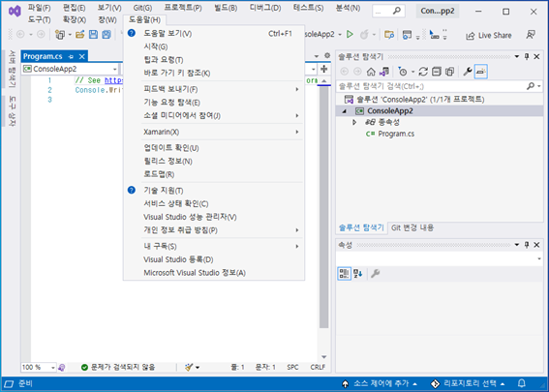Viewport: 549px width, 392px height.
Task: Toggle the Preview Selected Items icon
Action: [480, 72]
